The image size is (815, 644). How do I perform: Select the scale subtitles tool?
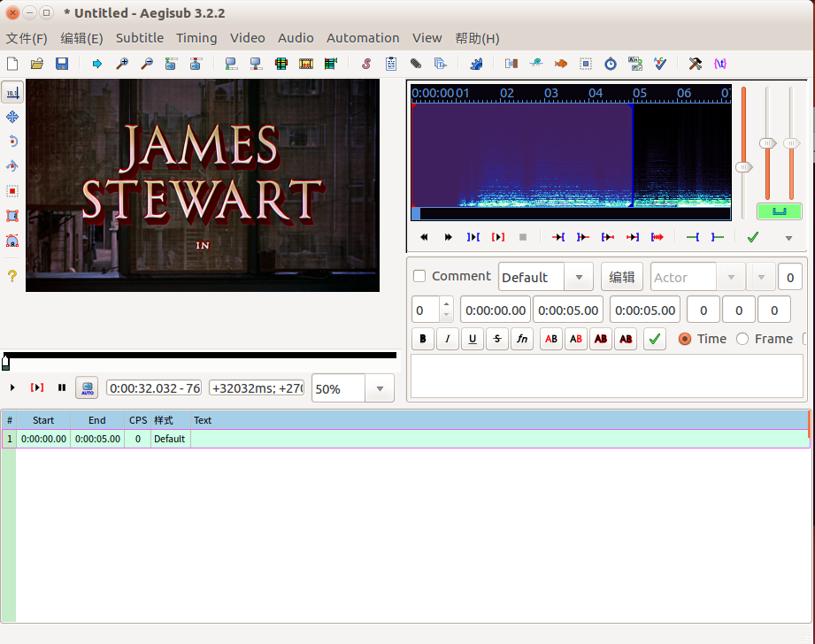[x=12, y=191]
